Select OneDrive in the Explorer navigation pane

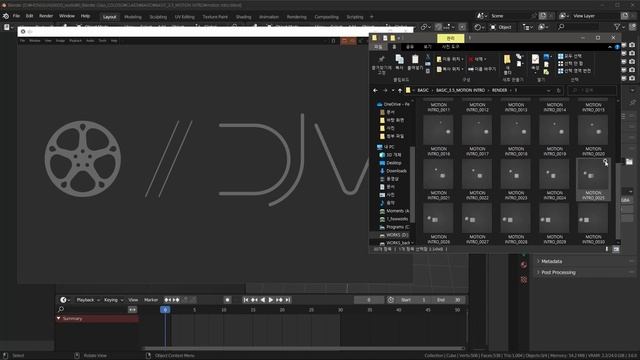(x=393, y=104)
